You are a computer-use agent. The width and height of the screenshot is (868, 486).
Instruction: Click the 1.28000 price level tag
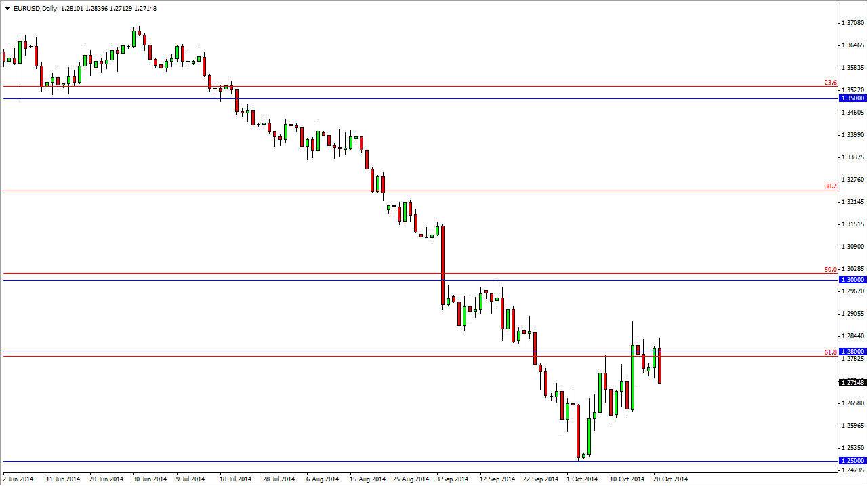pyautogui.click(x=852, y=352)
